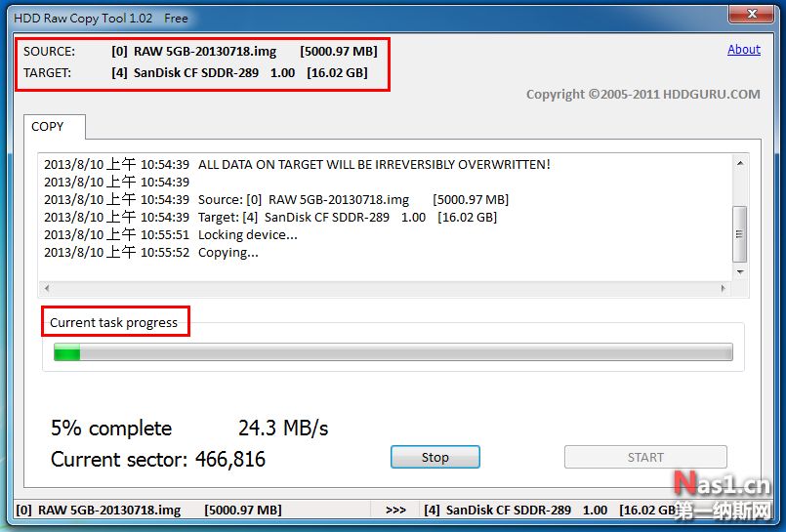Click the green current task progress bar
This screenshot has width=786, height=532.
point(393,352)
